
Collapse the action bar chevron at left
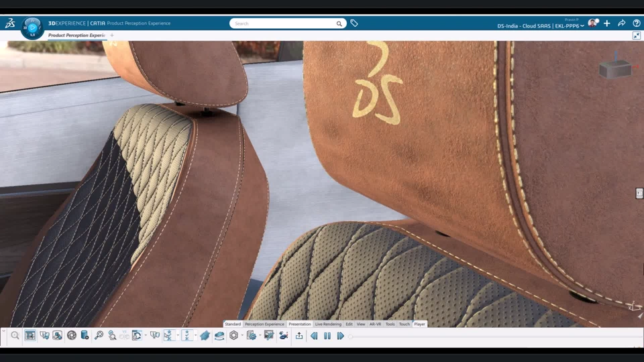3,330
